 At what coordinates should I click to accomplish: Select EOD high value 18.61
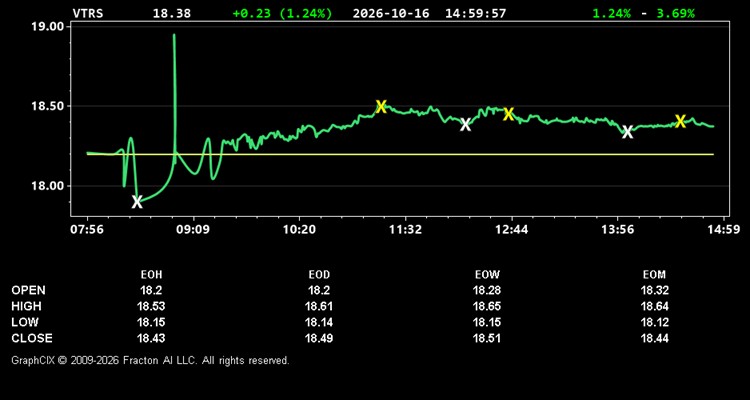pos(319,306)
